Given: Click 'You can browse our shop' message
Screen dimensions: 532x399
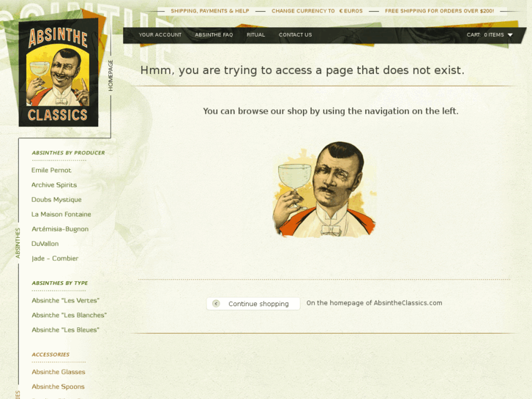Looking at the screenshot, I should pos(331,111).
